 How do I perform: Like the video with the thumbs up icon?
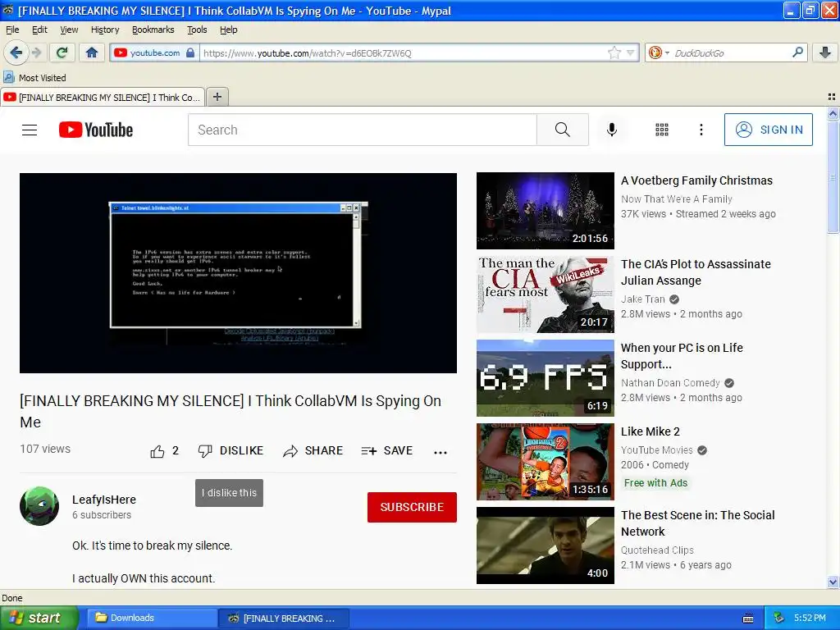coord(157,451)
